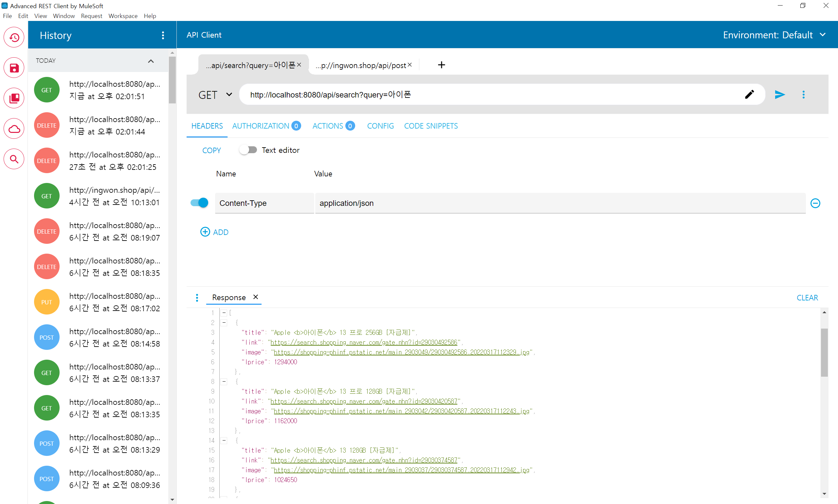Switch to ingwon.shop/api/post request tab
Image resolution: width=838 pixels, height=504 pixels.
(361, 65)
